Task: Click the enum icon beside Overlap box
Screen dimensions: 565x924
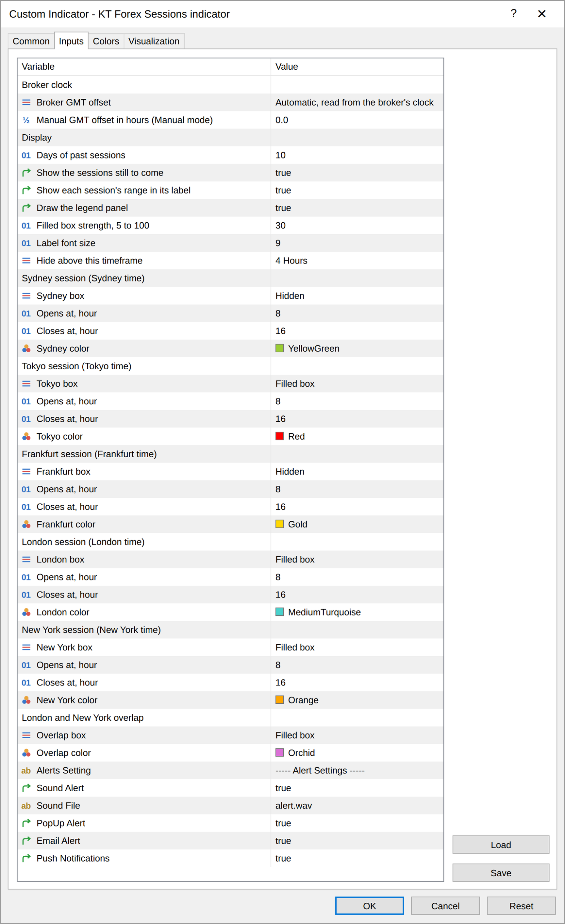Action: click(x=26, y=735)
